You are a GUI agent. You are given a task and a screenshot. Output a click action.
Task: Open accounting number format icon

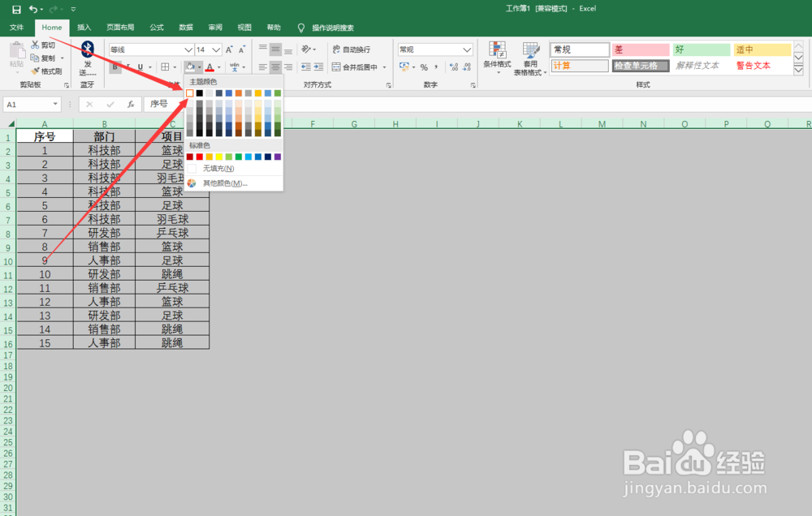point(404,67)
